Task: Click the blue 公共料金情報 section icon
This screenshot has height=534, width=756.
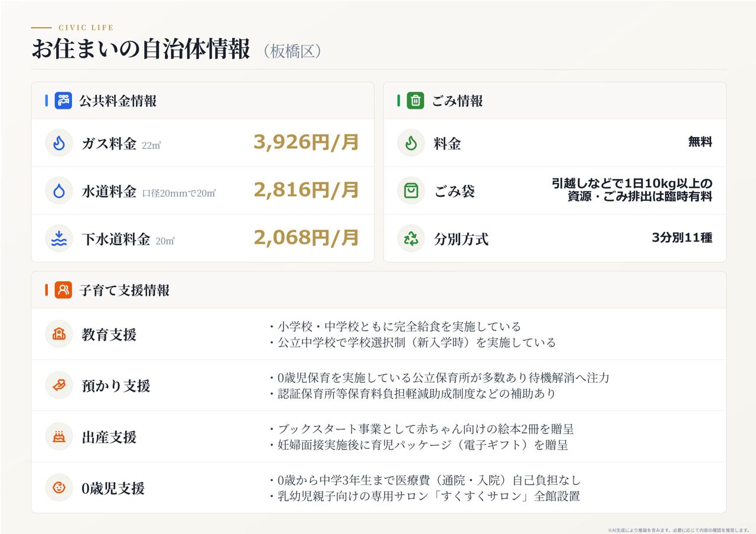Action: (63, 100)
